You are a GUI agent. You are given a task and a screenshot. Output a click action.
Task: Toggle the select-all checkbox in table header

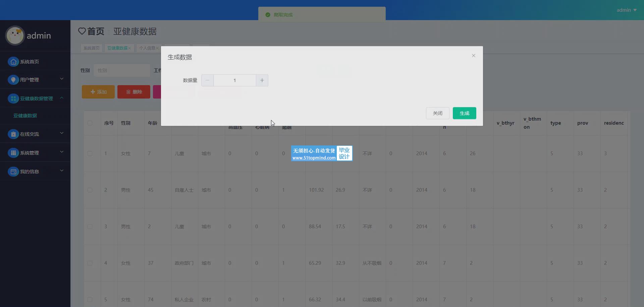coord(90,123)
